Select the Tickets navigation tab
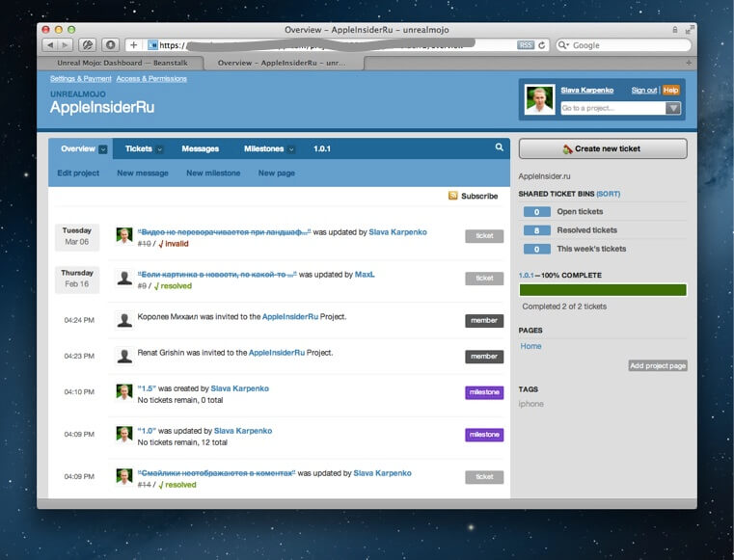 139,148
